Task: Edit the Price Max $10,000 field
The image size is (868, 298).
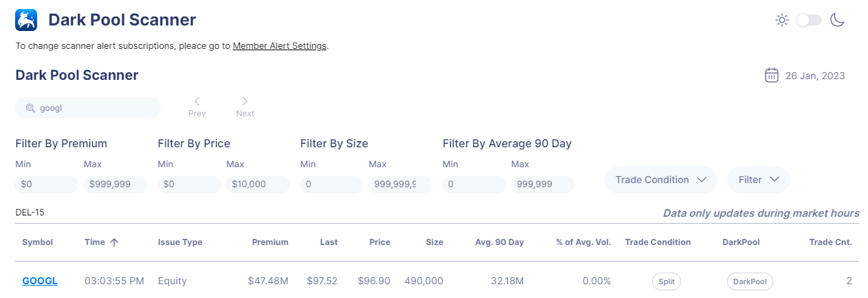Action: tap(258, 184)
